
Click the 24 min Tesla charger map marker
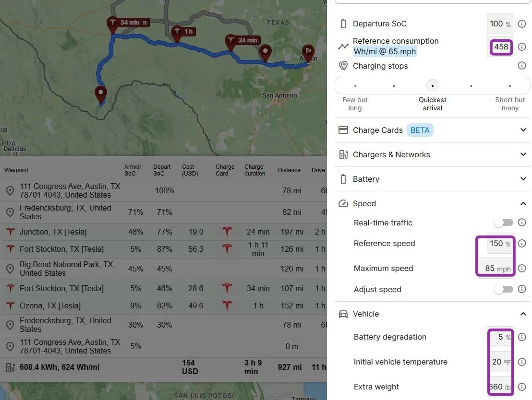231,42
